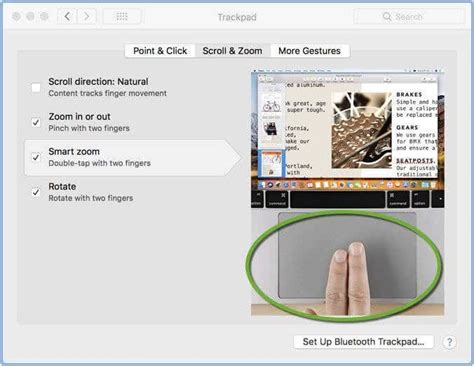Go forward with the right chevron button
Image resolution: width=474 pixels, height=366 pixels.
(87, 16)
